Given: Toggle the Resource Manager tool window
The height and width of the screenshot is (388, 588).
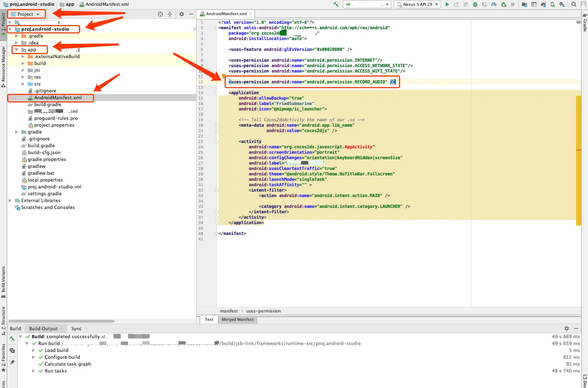Looking at the screenshot, I should pos(4,66).
